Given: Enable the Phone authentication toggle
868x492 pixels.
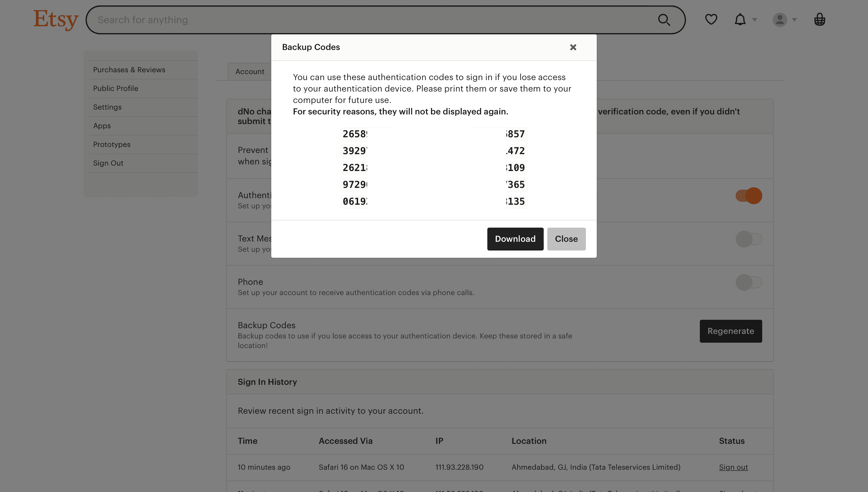Looking at the screenshot, I should [x=749, y=282].
